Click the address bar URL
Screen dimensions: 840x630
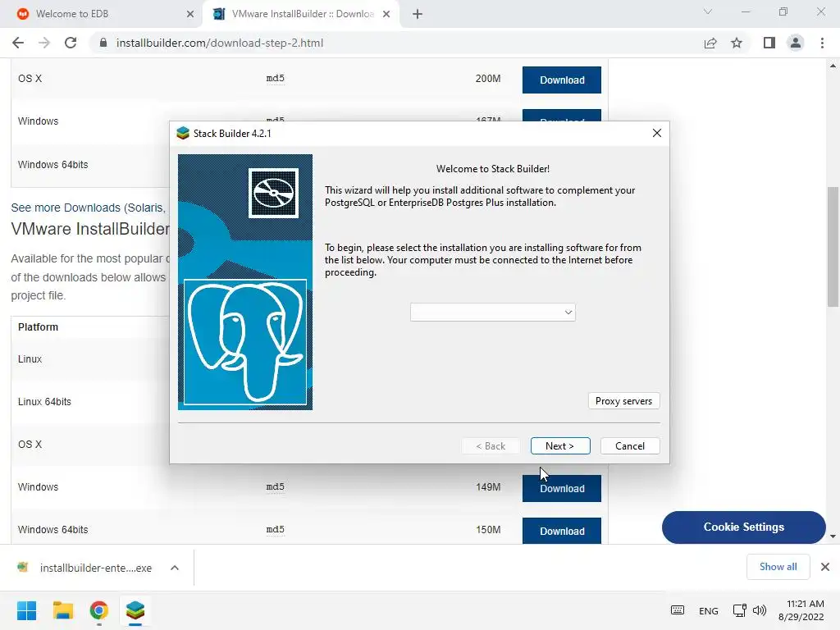coord(220,43)
